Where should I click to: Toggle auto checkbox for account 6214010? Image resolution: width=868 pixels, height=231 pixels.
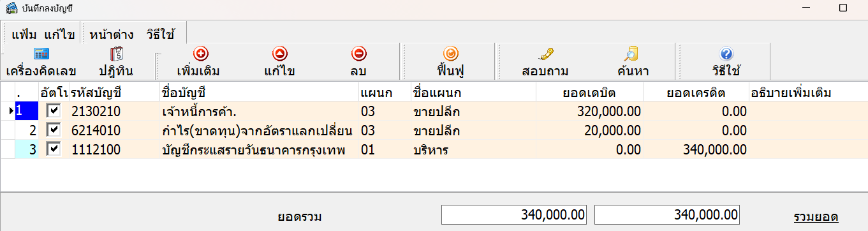(x=54, y=130)
